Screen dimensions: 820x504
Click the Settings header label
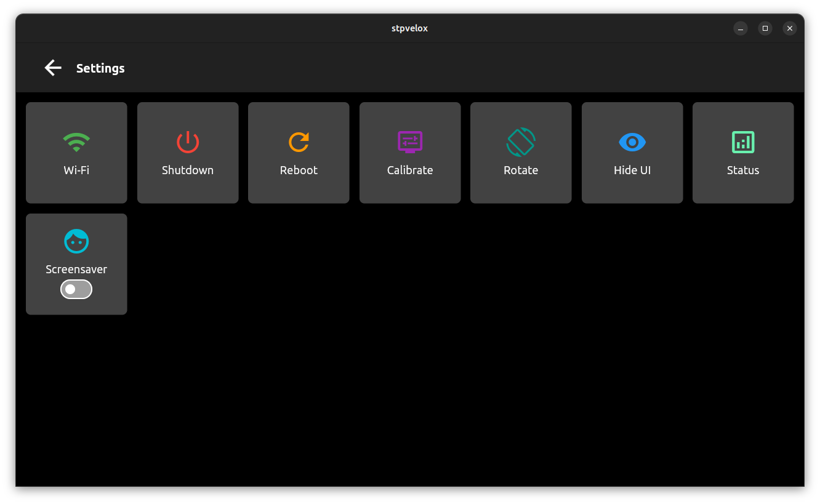click(100, 68)
